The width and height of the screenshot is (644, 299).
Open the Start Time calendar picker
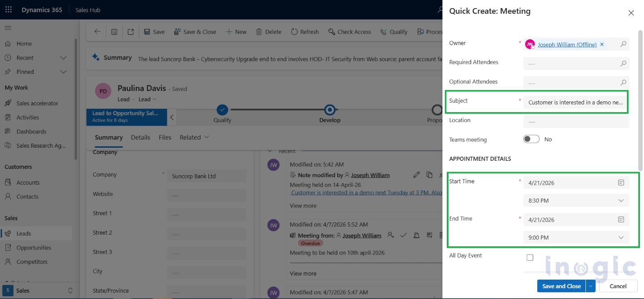621,182
